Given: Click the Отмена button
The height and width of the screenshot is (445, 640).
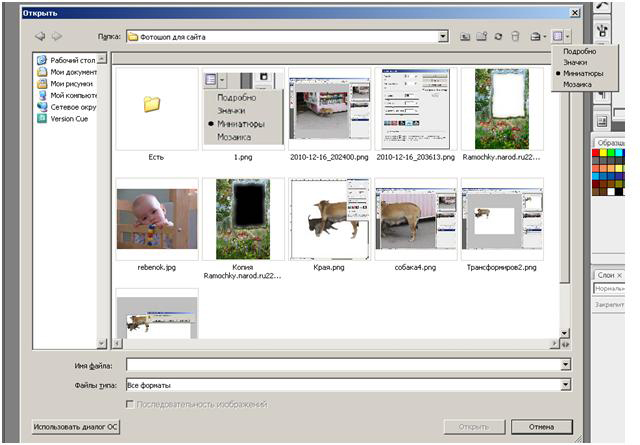Looking at the screenshot, I should coord(541,427).
